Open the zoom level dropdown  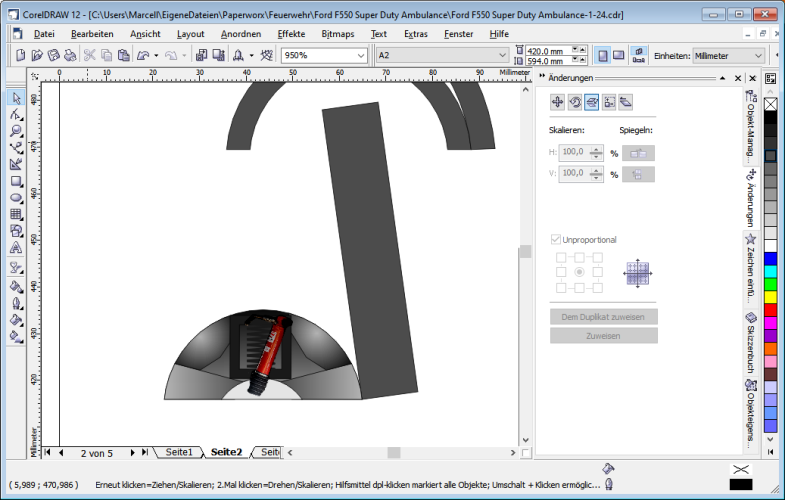(x=361, y=56)
